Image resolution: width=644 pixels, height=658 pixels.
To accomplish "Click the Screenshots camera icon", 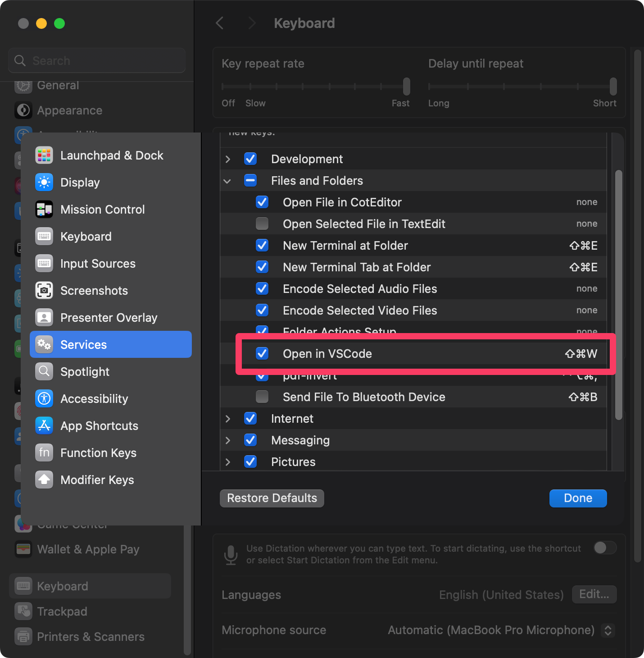I will [44, 291].
